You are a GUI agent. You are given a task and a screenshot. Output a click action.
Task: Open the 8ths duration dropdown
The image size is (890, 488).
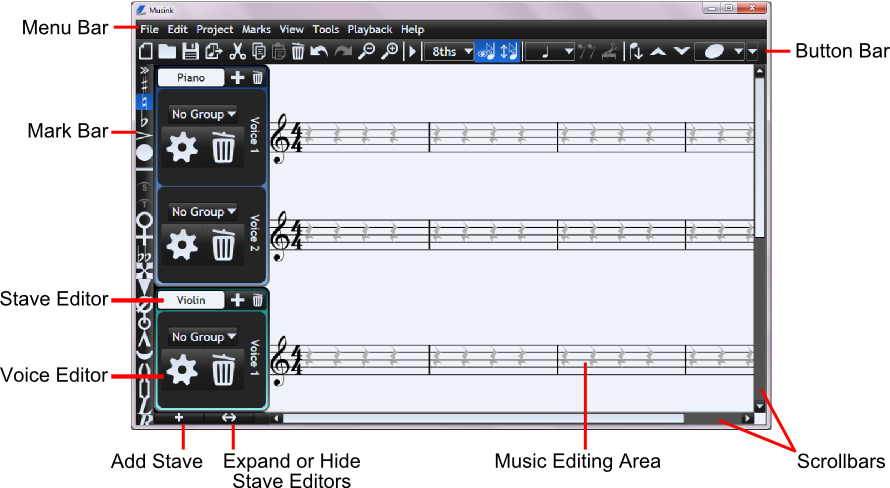(x=449, y=52)
